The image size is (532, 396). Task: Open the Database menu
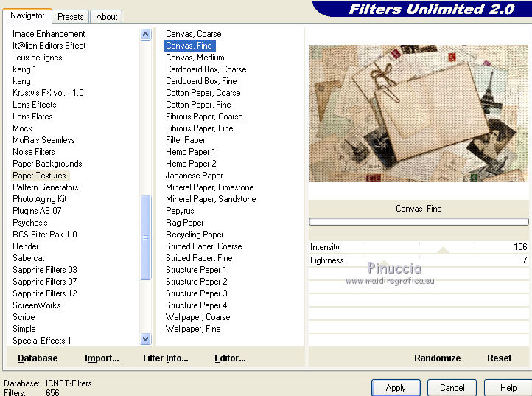click(x=38, y=358)
